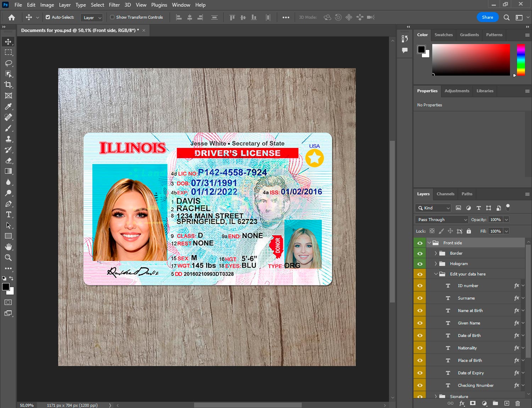Select the Lasso tool
Image resolution: width=532 pixels, height=408 pixels.
tap(9, 63)
